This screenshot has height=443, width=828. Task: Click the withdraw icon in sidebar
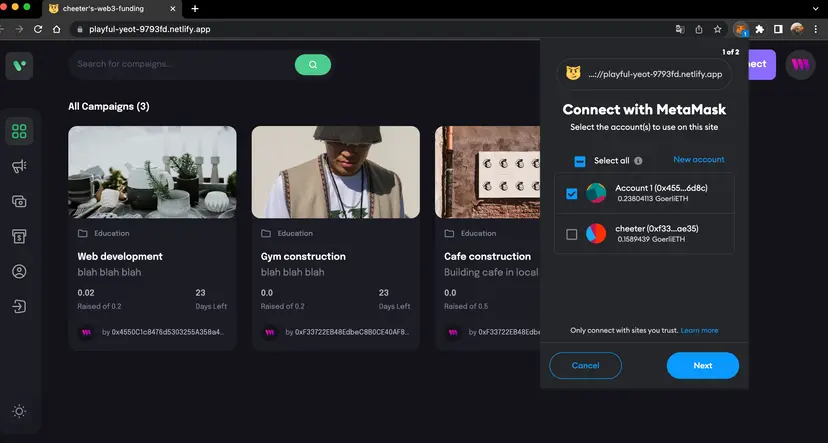pos(19,236)
